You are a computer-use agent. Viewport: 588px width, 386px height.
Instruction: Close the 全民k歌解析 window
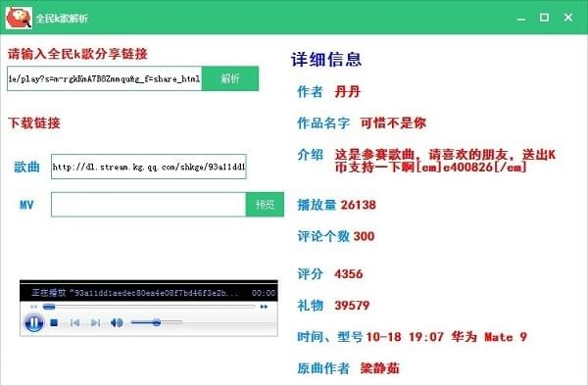[x=568, y=18]
